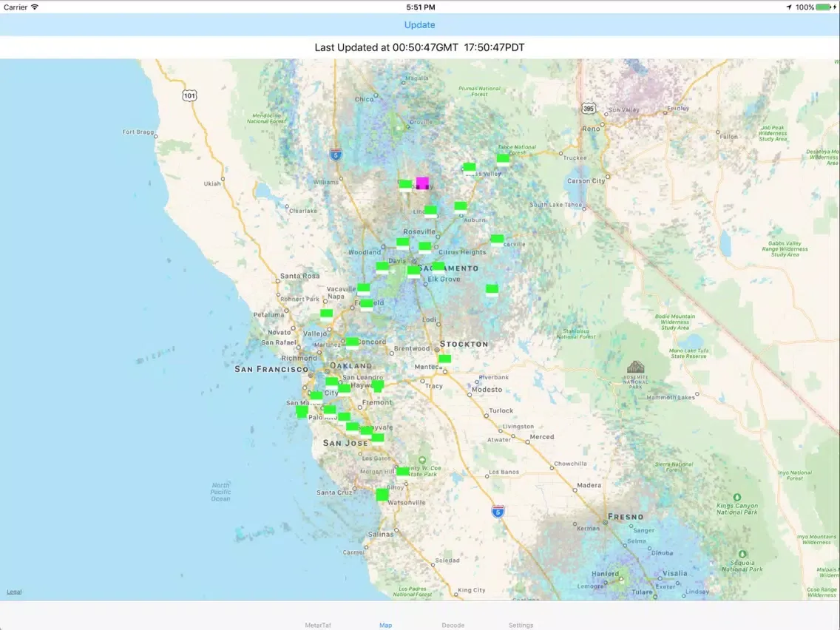The image size is (840, 630).
Task: Select the green marker over Lincoln
Action: click(430, 211)
